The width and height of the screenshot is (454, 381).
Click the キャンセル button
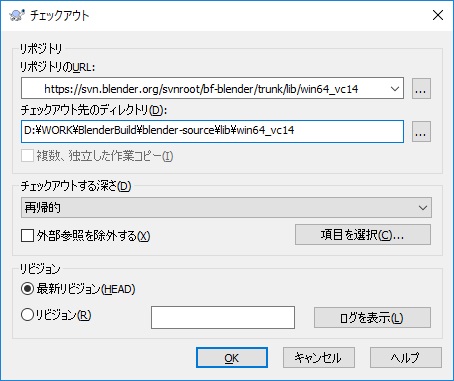[x=319, y=358]
